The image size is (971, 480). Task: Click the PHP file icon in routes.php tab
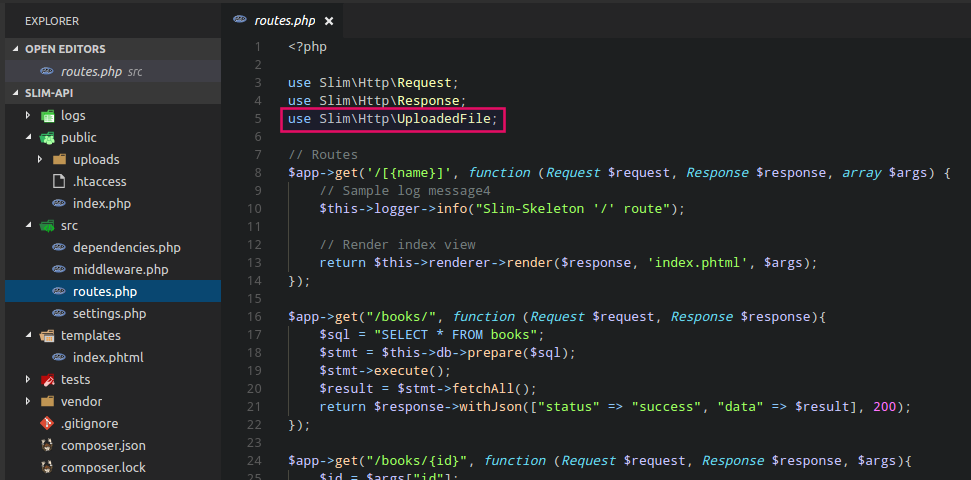(239, 21)
